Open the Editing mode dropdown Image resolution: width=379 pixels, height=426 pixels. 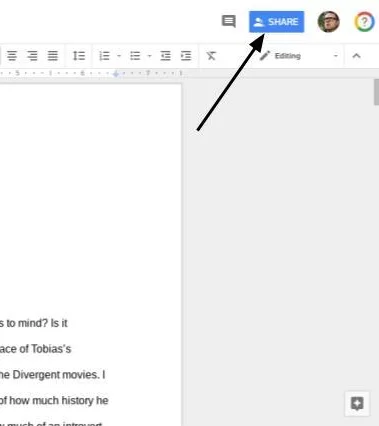(x=299, y=56)
